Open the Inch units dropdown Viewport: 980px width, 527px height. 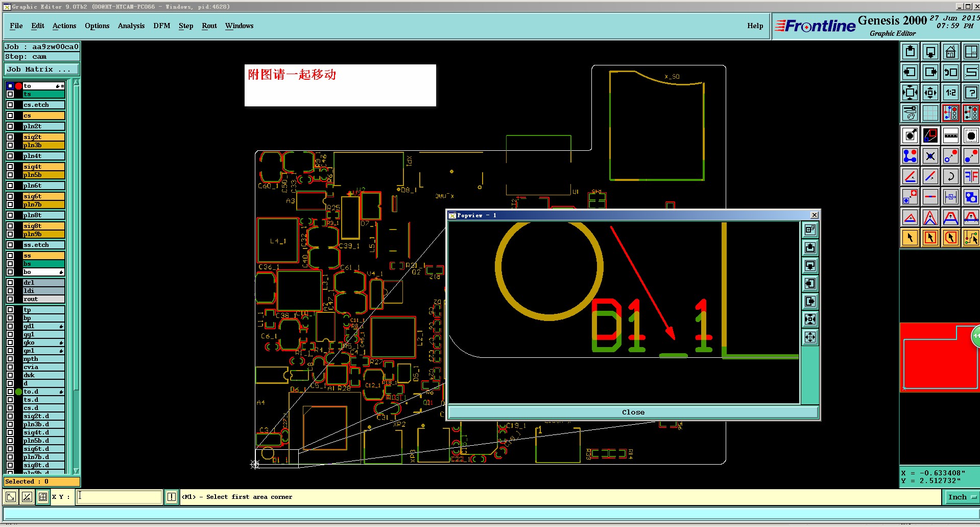pos(961,497)
